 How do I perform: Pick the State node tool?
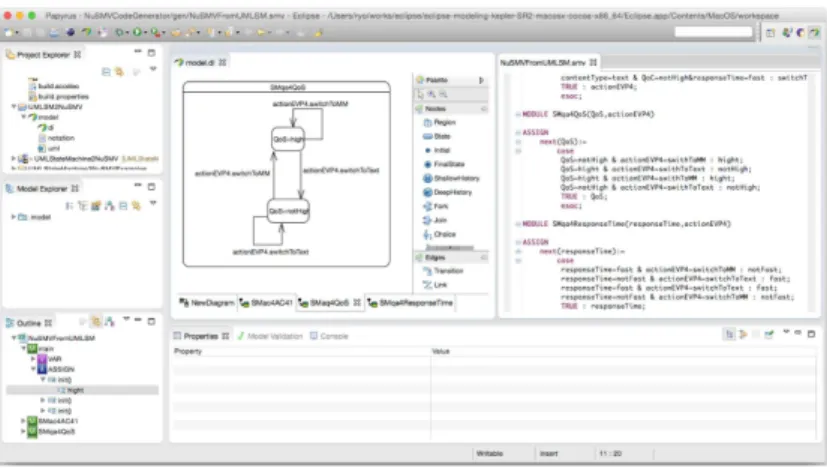coord(437,136)
